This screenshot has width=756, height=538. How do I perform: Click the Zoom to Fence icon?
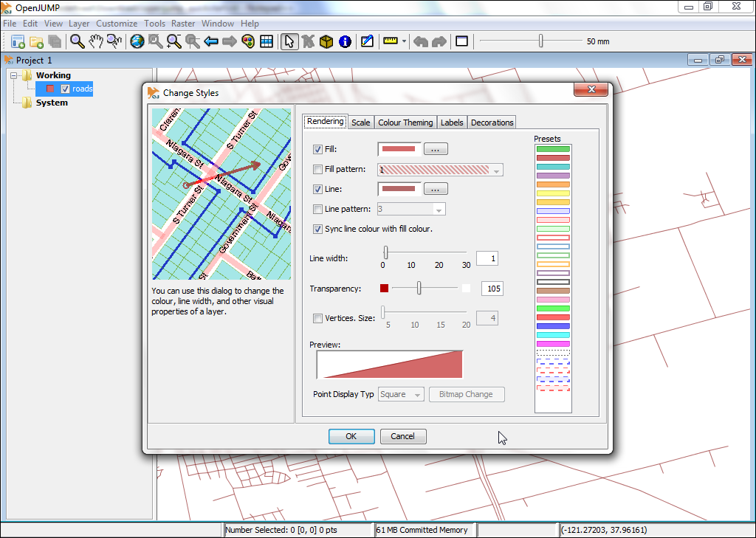[174, 41]
